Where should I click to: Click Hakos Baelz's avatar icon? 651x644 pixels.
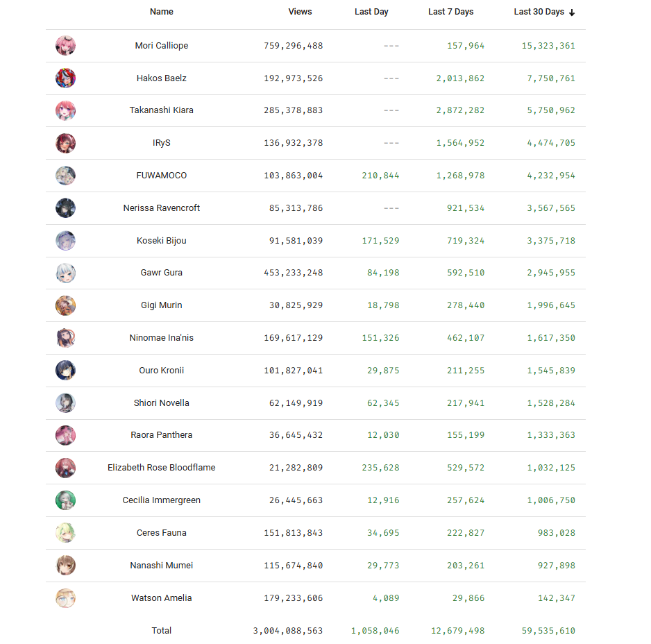tap(65, 78)
